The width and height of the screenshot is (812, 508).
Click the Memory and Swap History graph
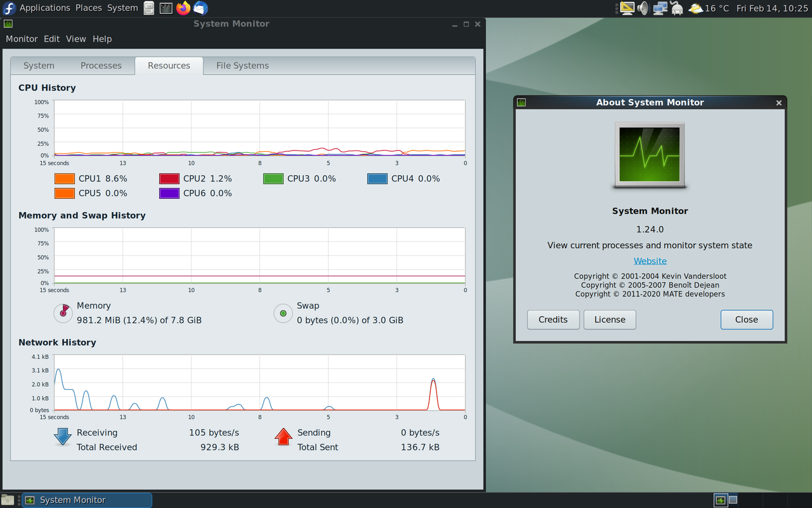coord(259,255)
